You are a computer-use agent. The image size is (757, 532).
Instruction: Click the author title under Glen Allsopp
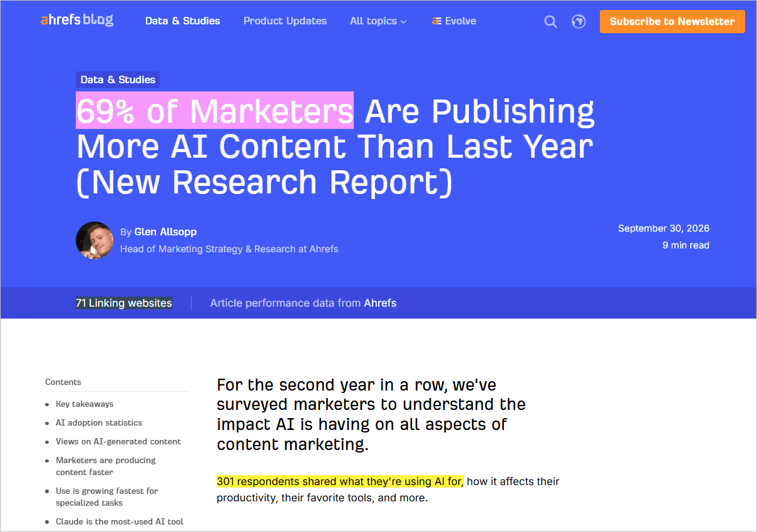(x=229, y=249)
